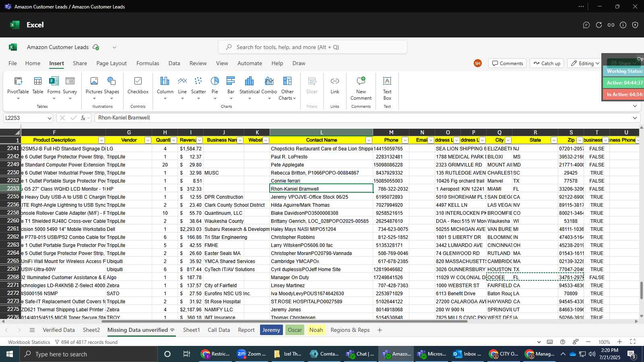Open the Teams chat icon in header
This screenshot has width=644, height=362.
(x=586, y=25)
